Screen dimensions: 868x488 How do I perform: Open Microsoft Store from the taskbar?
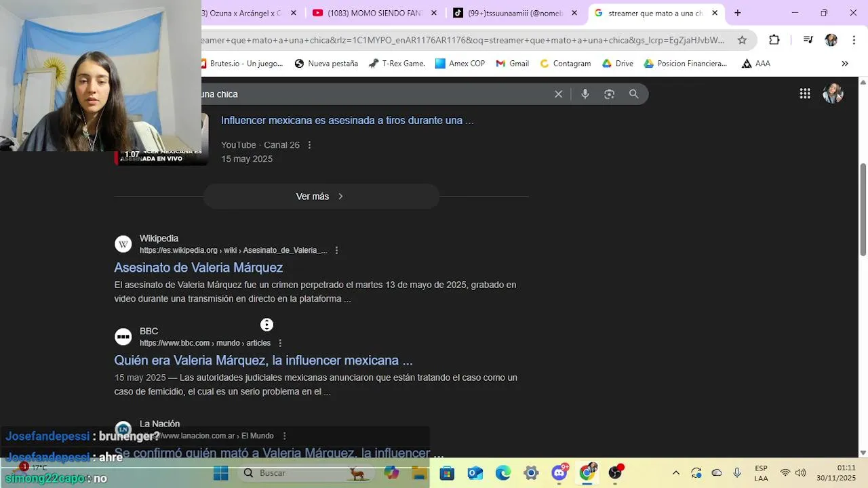pos(447,473)
